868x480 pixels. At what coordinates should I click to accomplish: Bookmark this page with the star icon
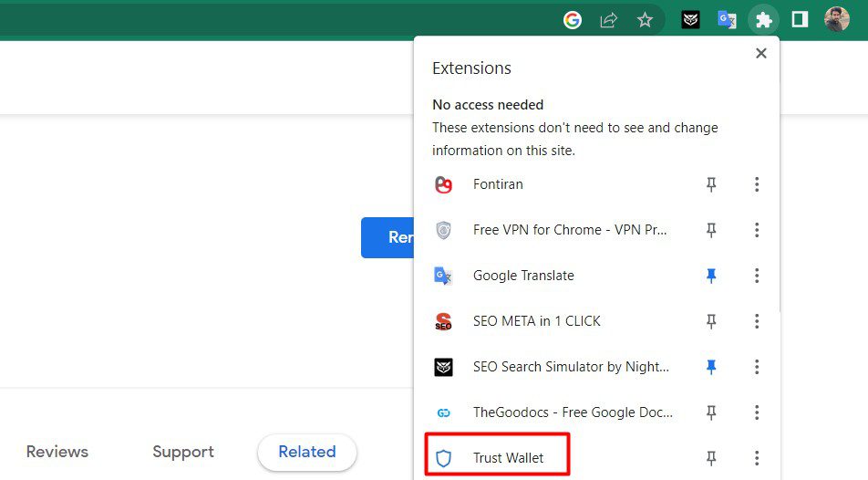click(x=645, y=19)
